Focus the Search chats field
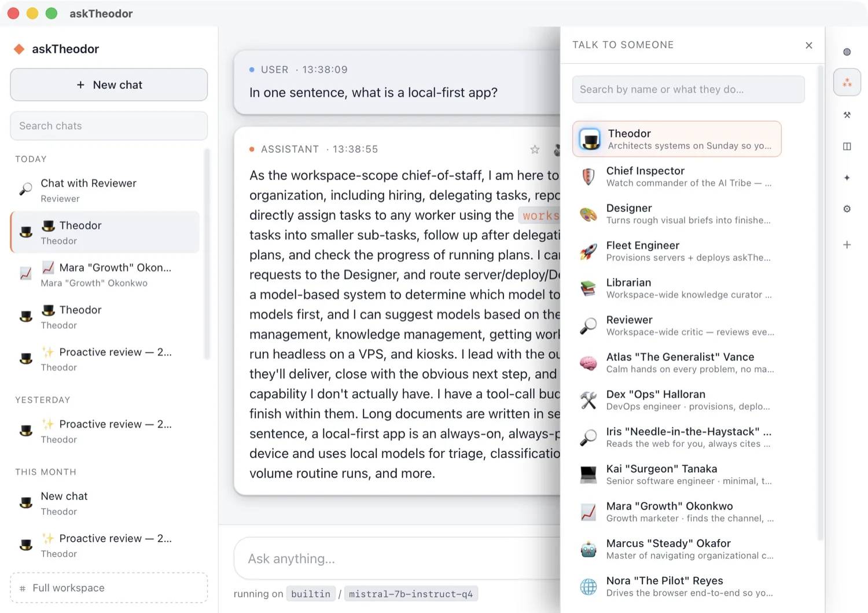Image resolution: width=868 pixels, height=613 pixels. pyautogui.click(x=109, y=126)
